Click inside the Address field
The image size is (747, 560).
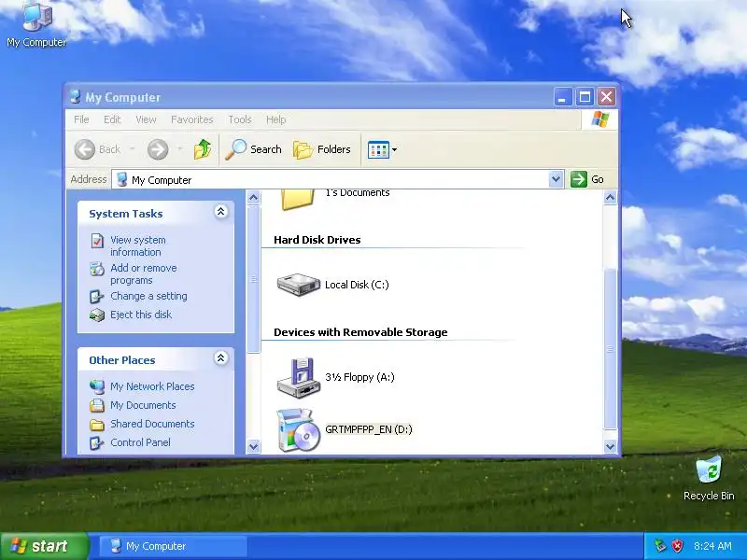[x=338, y=179]
